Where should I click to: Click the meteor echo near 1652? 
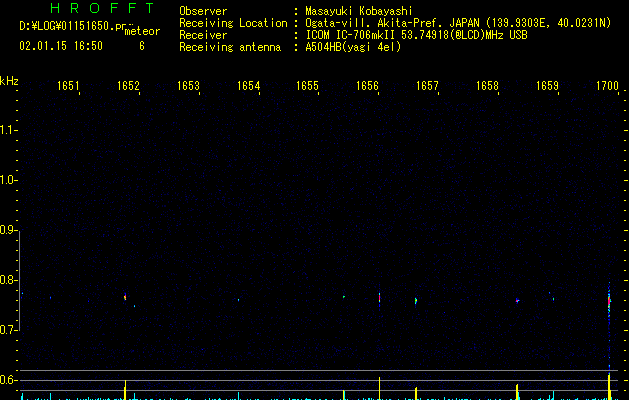point(125,297)
